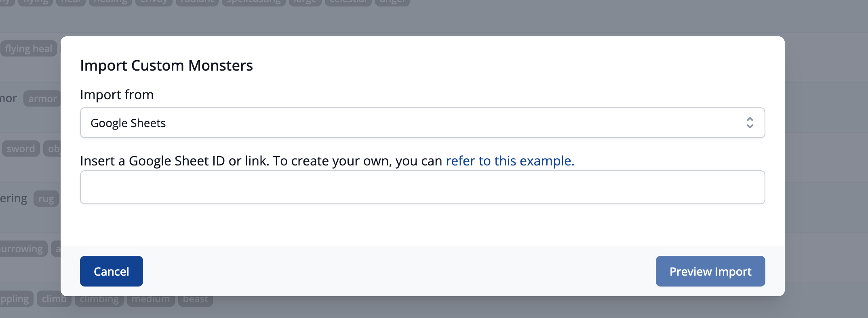The image size is (868, 318).
Task: Select the 'sword' tag chip
Action: pyautogui.click(x=21, y=149)
